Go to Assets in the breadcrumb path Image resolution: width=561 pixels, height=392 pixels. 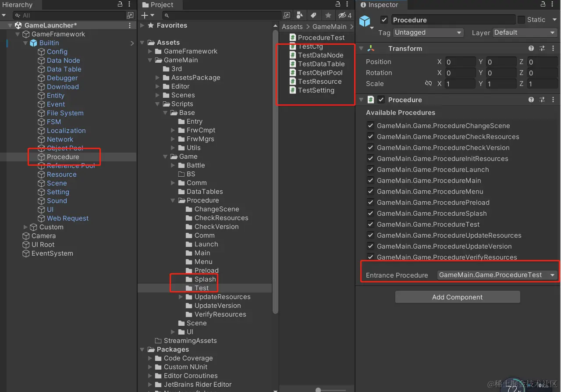(292, 27)
